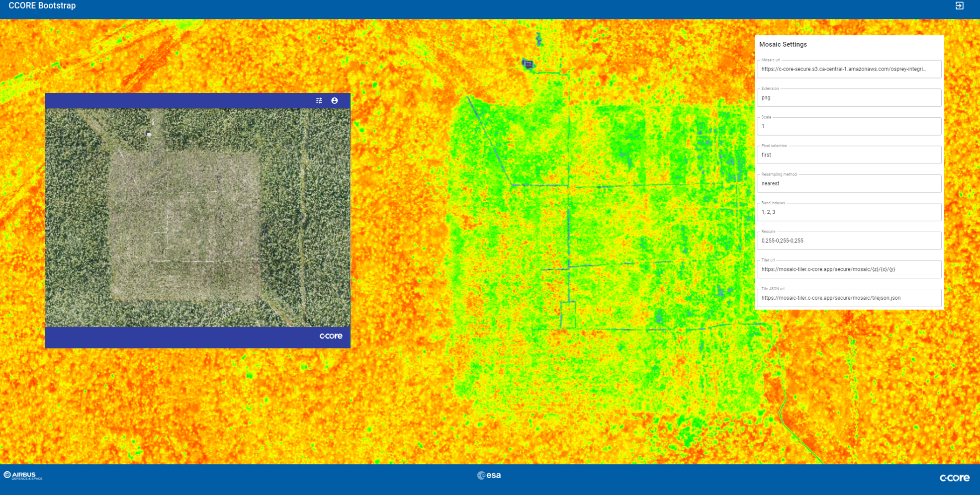Select the logout icon in the top bar
Screen dimensions: 980x495
961,6
